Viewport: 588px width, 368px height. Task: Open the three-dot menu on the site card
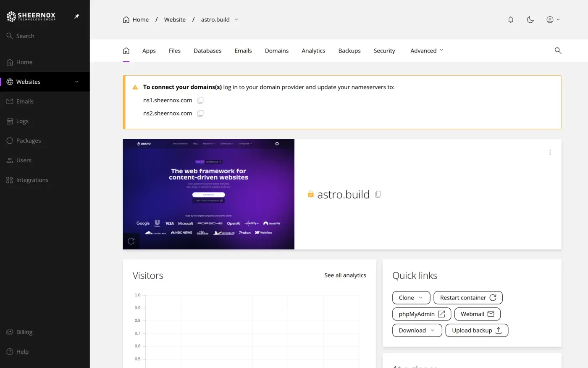coord(550,152)
